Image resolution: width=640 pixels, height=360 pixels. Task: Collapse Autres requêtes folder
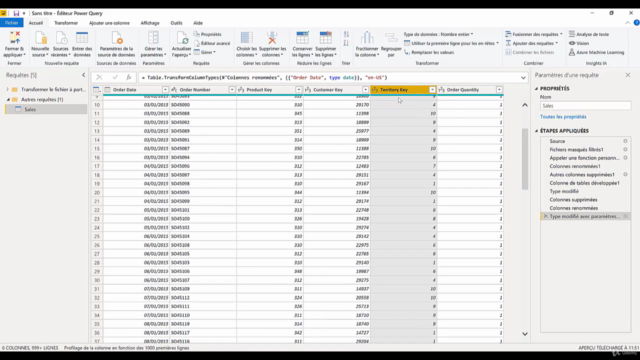[x=8, y=100]
